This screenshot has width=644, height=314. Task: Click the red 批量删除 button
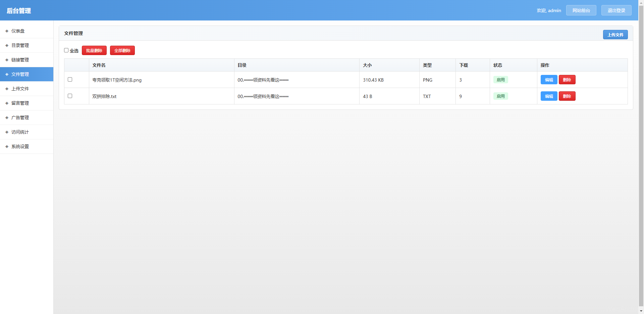point(94,50)
